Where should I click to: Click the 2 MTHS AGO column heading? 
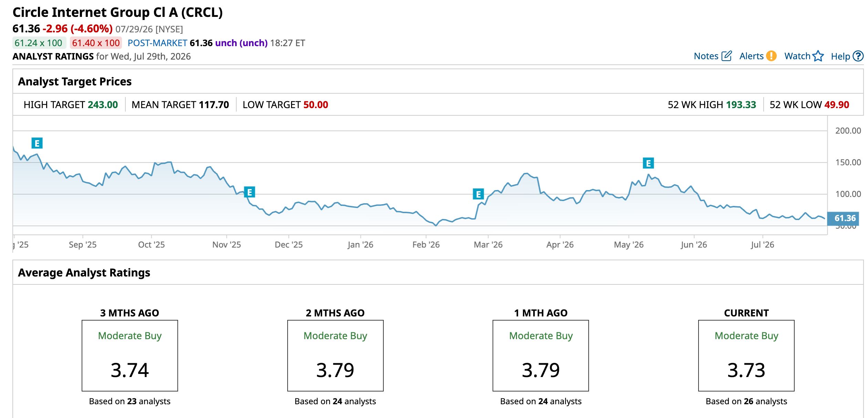point(335,313)
